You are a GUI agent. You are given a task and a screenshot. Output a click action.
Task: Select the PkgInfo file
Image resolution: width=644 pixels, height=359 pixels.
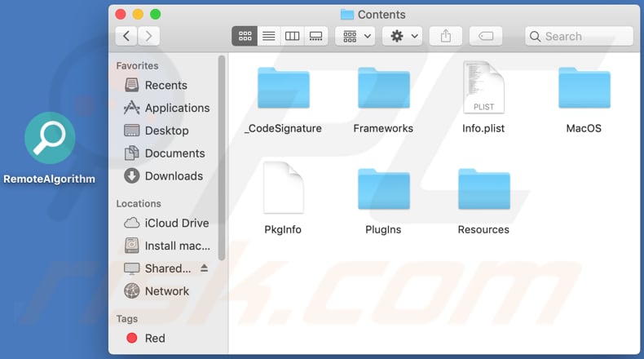tap(283, 188)
